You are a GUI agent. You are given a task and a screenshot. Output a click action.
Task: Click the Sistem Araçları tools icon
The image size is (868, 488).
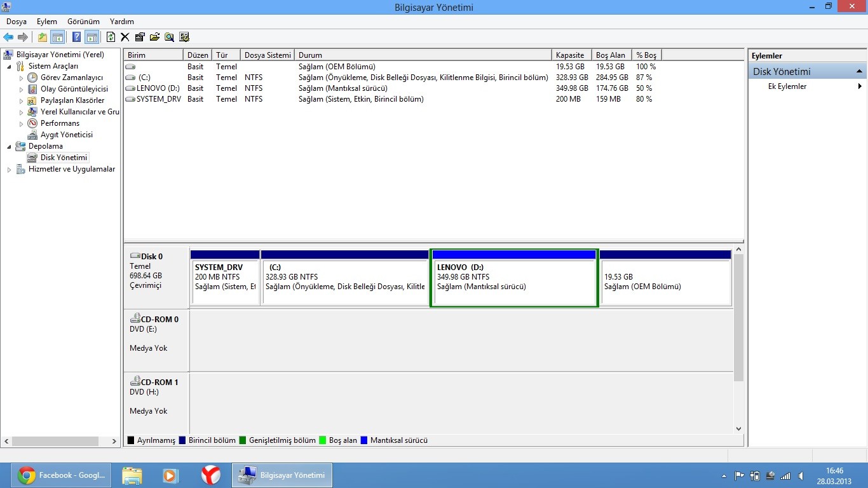point(20,66)
